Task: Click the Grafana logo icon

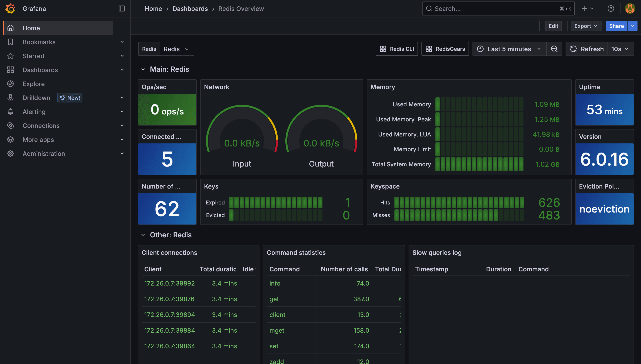Action: (x=10, y=9)
